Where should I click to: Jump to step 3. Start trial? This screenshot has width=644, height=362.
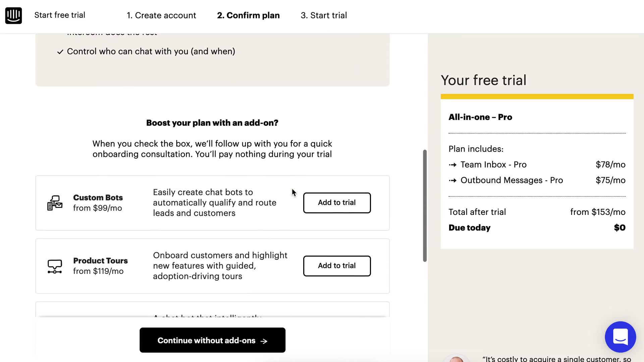(324, 15)
